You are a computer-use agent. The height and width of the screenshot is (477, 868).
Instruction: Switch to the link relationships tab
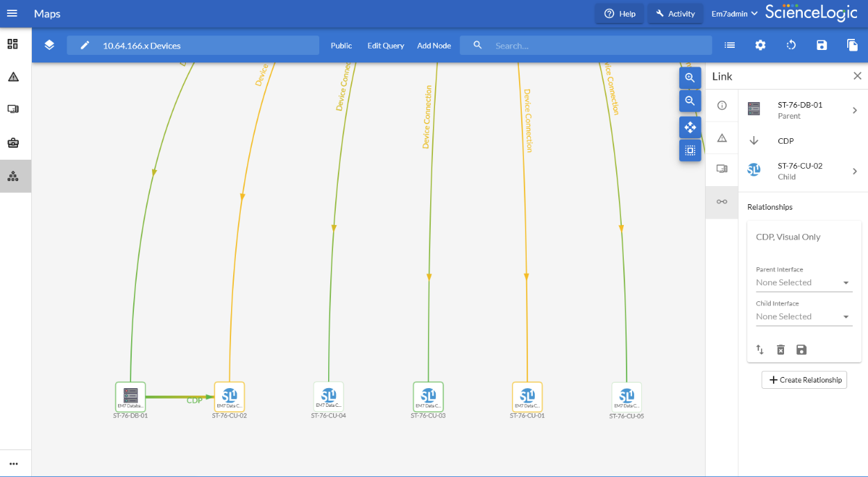pos(722,201)
